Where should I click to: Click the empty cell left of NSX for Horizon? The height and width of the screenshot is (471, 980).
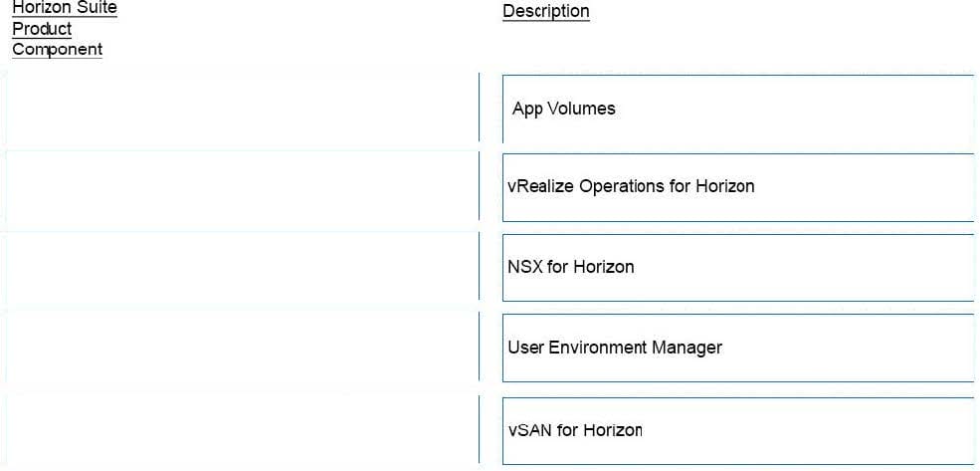point(241,268)
